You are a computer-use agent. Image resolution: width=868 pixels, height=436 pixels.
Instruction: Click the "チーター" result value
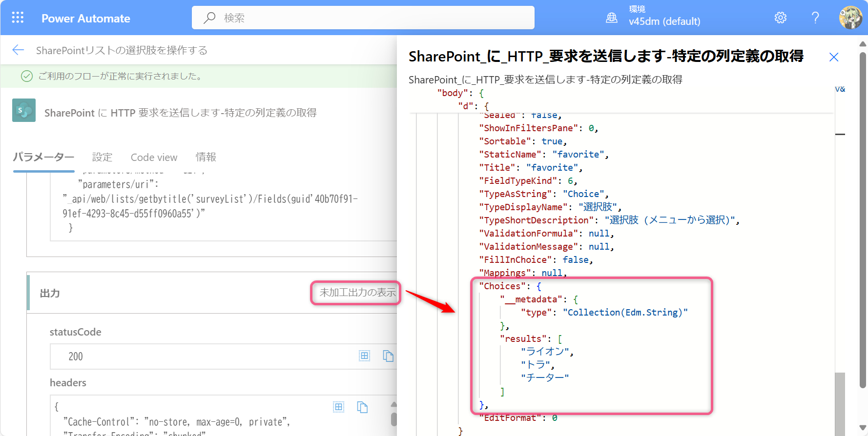pyautogui.click(x=545, y=377)
